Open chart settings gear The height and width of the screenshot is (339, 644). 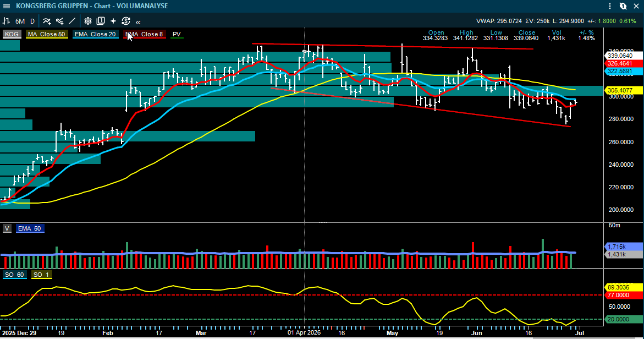tap(88, 21)
